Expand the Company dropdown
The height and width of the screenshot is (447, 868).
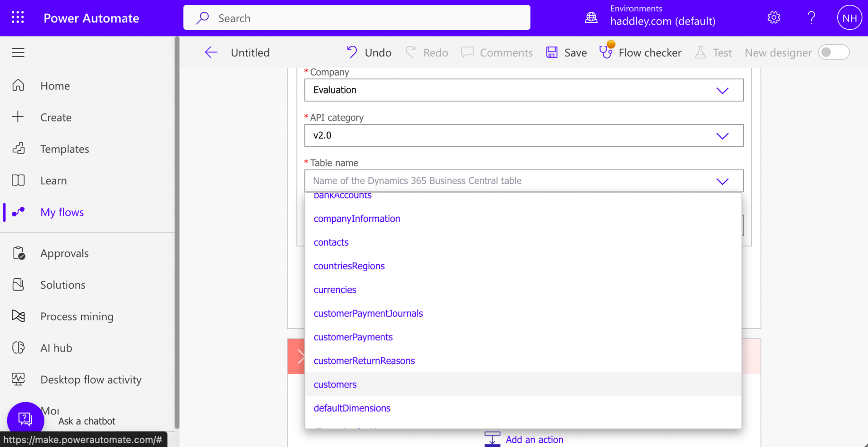click(x=722, y=90)
